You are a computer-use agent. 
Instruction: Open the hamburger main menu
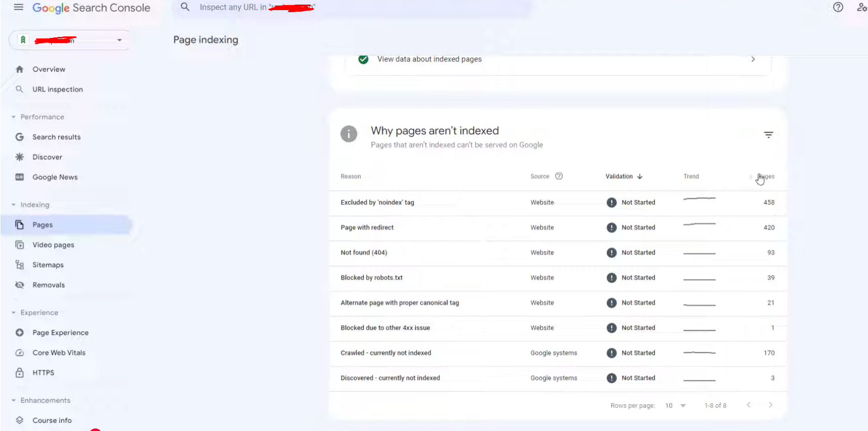click(19, 7)
